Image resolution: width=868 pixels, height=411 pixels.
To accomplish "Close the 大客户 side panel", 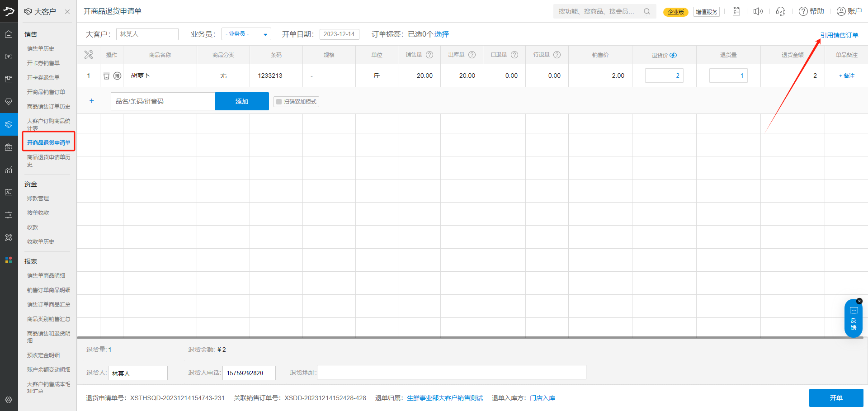I will [67, 12].
